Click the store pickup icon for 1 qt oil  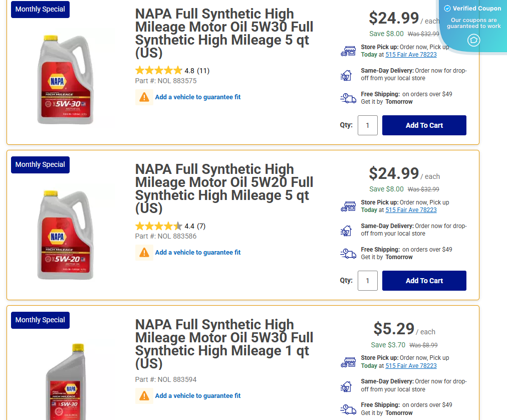coord(348,361)
